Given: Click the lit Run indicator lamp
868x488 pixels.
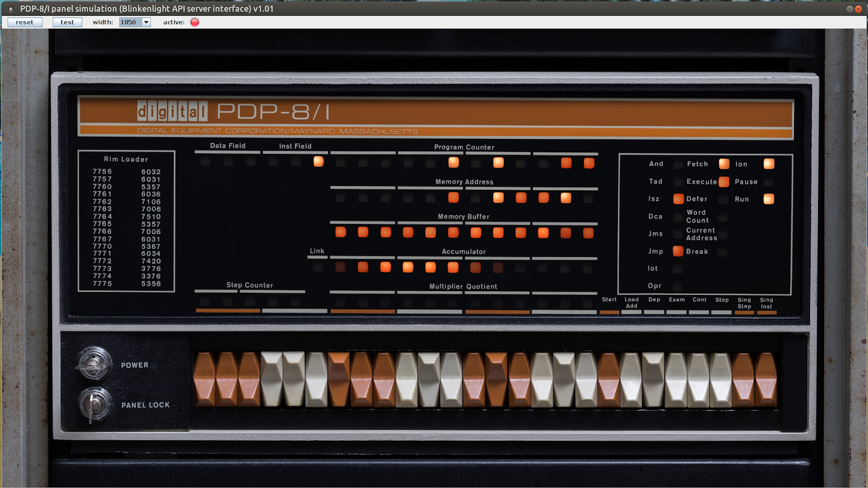Looking at the screenshot, I should tap(768, 199).
